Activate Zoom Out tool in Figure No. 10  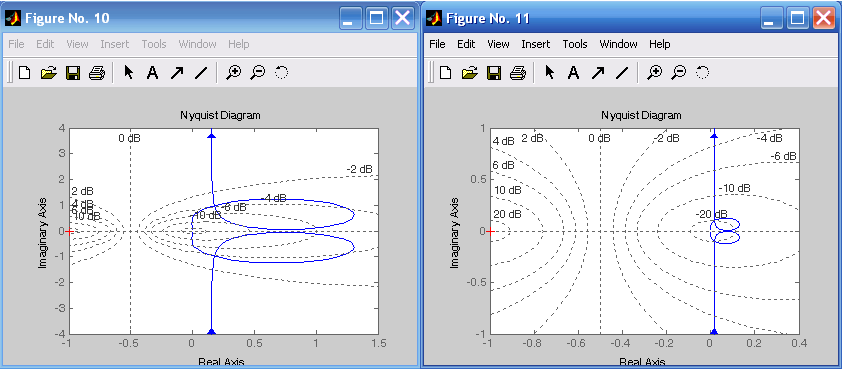(x=258, y=73)
